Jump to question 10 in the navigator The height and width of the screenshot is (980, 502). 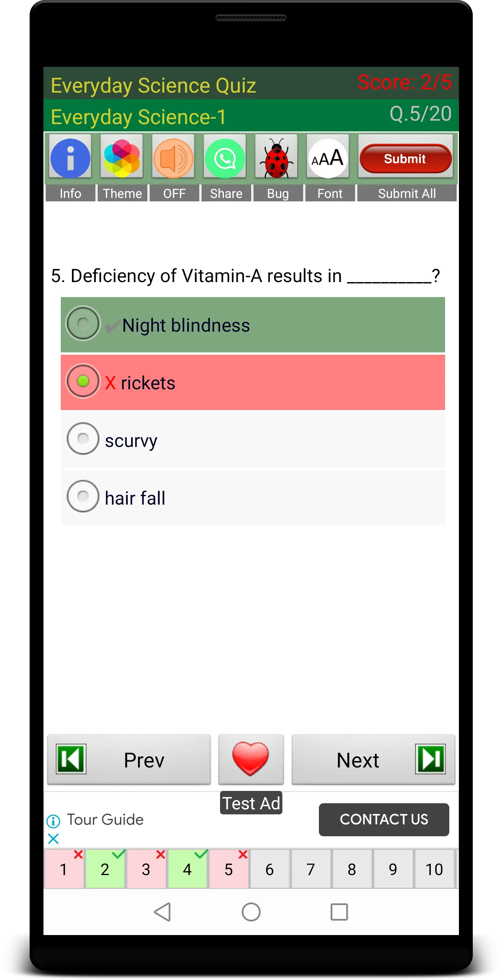pyautogui.click(x=434, y=869)
